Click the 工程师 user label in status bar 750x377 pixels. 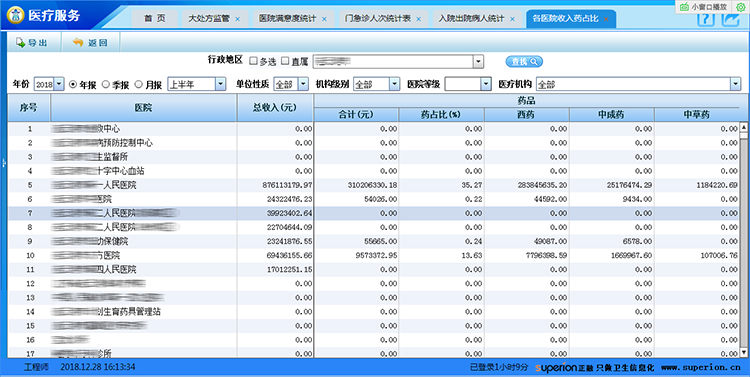point(36,367)
